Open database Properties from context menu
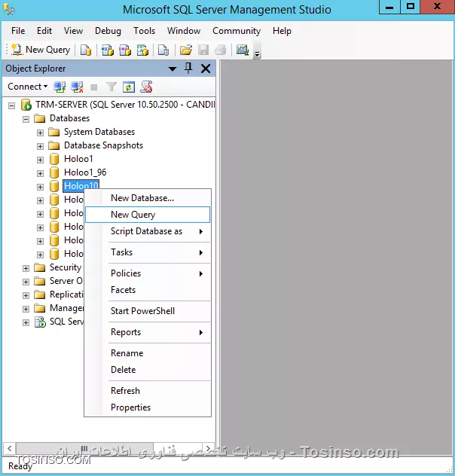The height and width of the screenshot is (476, 455). (148, 407)
